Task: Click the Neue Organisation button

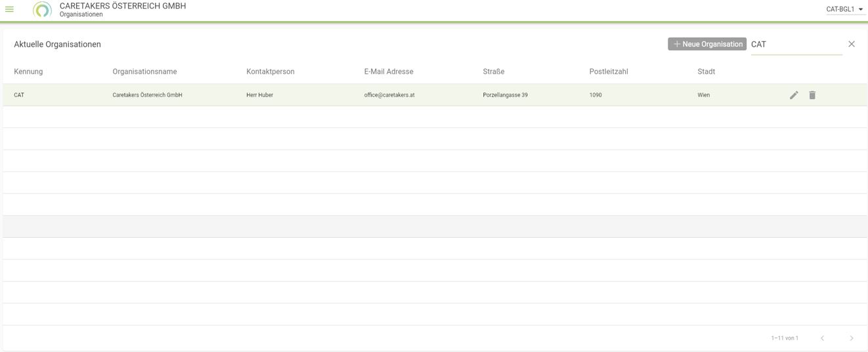Action: [707, 44]
